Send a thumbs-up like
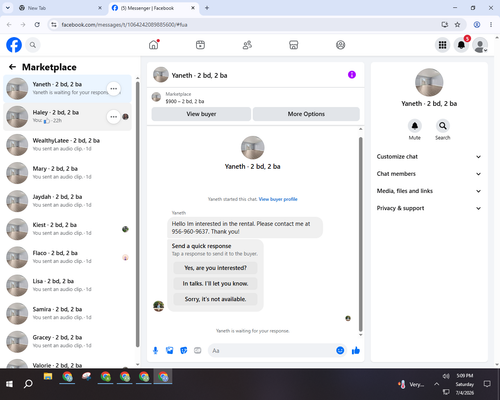The image size is (500, 400). (356, 350)
